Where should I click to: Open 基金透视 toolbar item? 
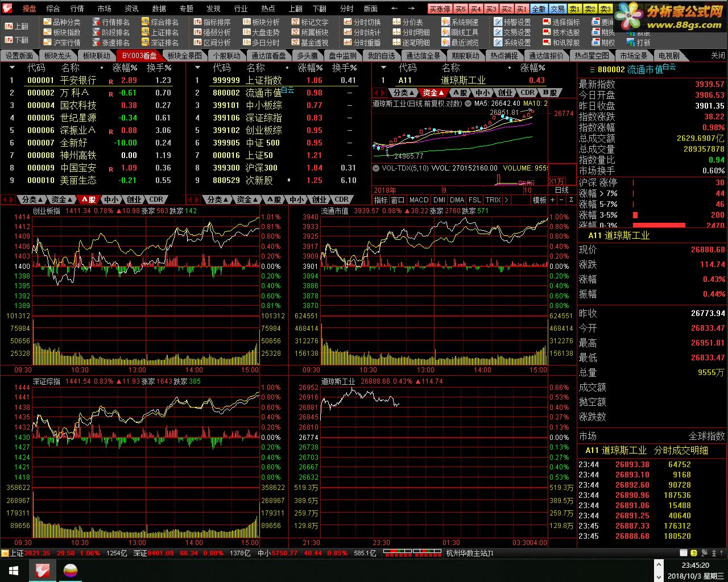[x=310, y=43]
